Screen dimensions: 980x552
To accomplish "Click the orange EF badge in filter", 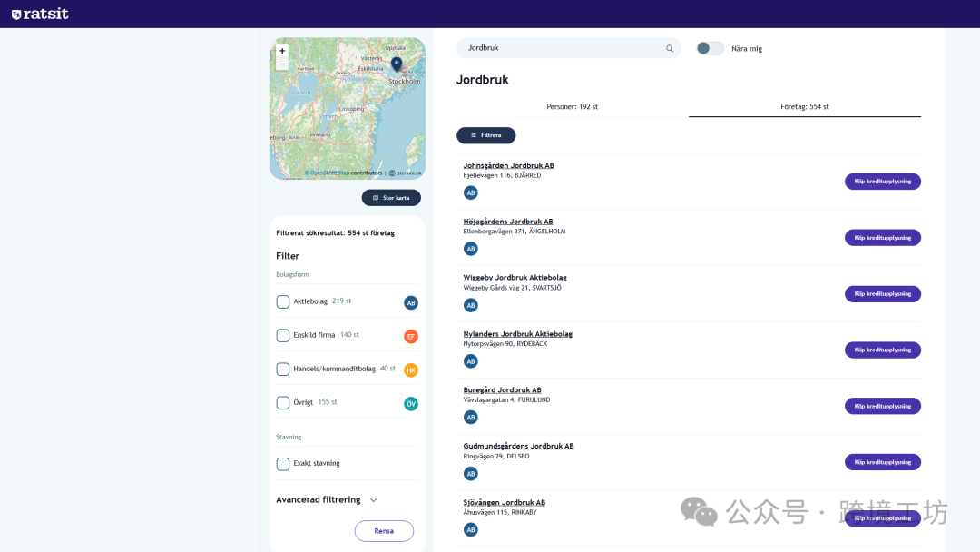I will 411,336.
